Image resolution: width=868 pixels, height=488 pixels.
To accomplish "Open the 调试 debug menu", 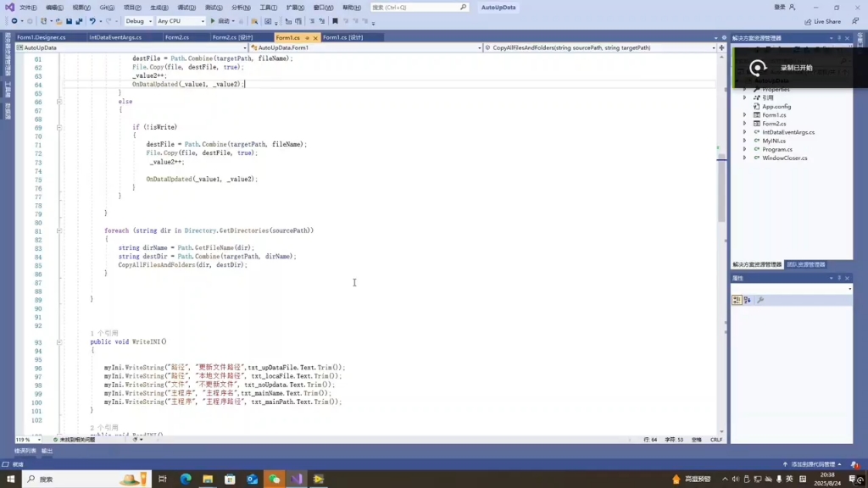I will [x=186, y=7].
